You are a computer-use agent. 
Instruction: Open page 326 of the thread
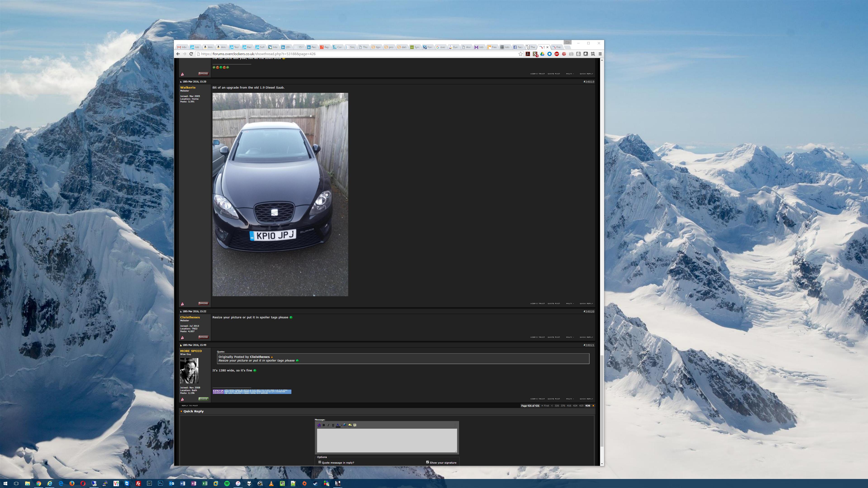point(557,406)
